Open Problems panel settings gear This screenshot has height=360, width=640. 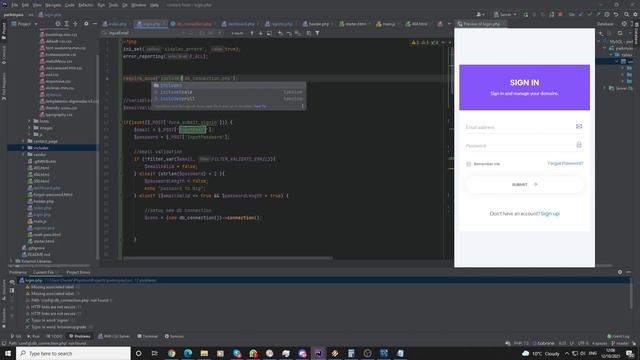point(620,272)
